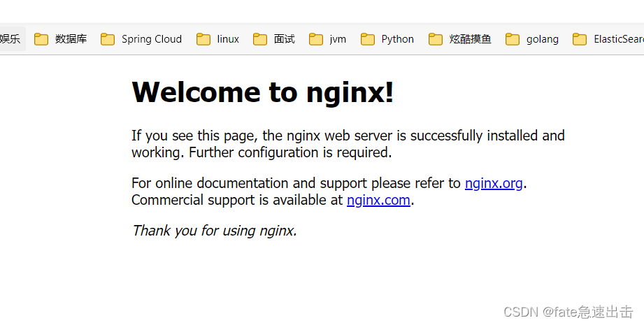This screenshot has height=325, width=644.
Task: Open the 数据库 bookmark folder
Action: [x=60, y=39]
